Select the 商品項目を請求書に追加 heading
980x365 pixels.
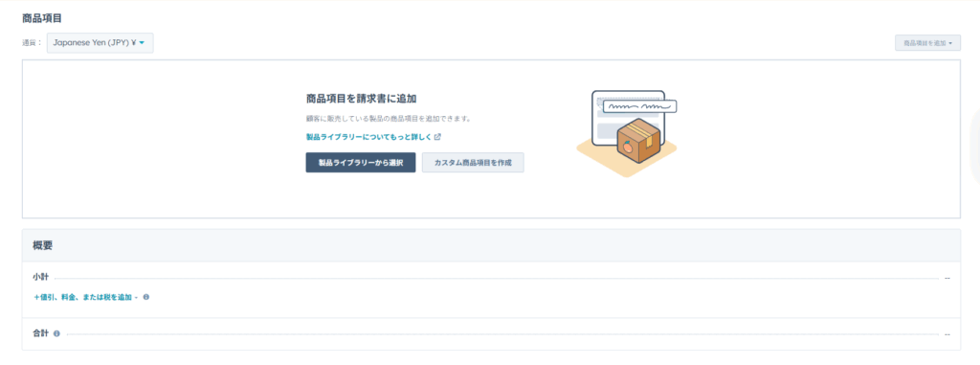point(361,99)
